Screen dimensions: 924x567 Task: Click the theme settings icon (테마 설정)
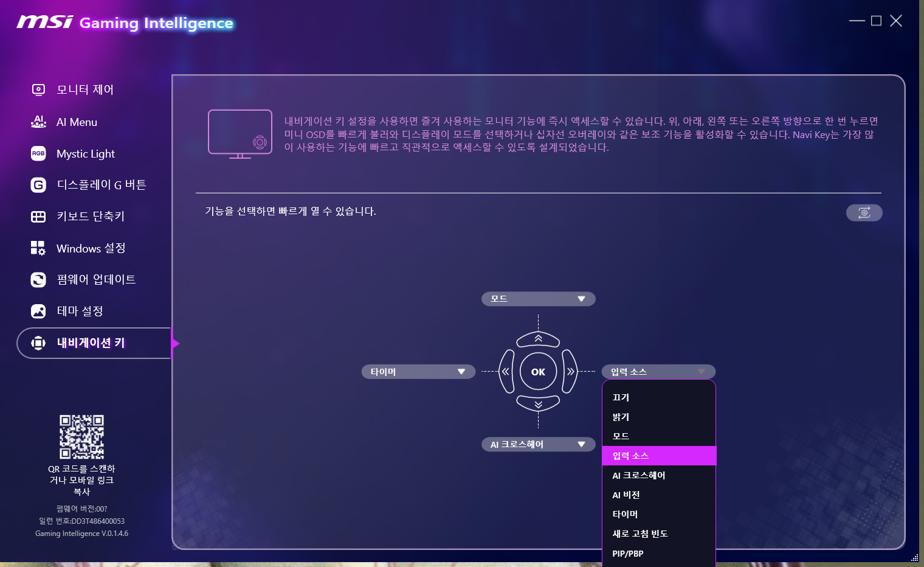38,311
